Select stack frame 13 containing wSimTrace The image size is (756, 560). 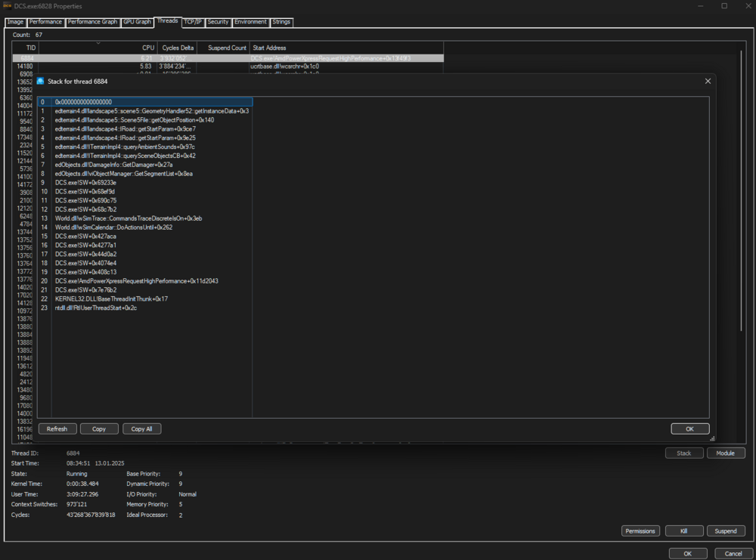(x=151, y=218)
